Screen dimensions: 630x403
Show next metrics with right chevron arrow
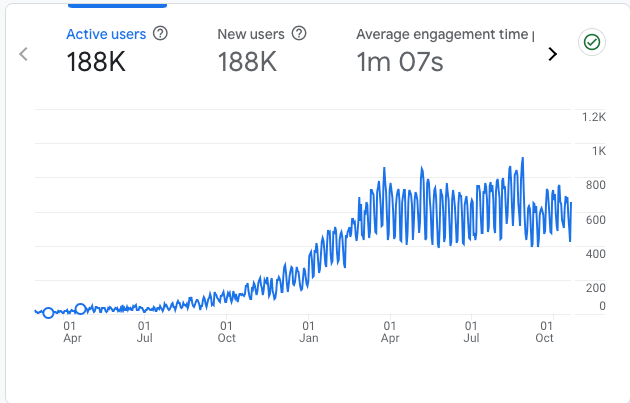click(x=551, y=54)
